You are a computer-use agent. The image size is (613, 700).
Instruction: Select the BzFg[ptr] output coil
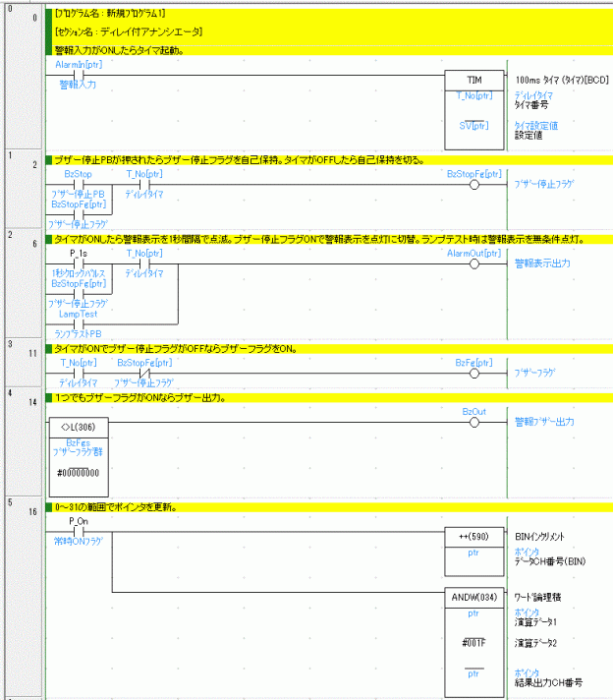(474, 374)
